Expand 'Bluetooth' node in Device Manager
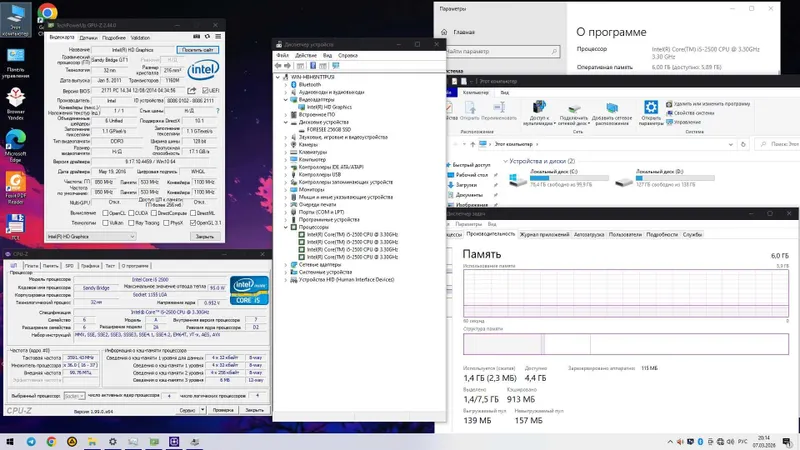Image resolution: width=800 pixels, height=450 pixels. click(x=286, y=85)
